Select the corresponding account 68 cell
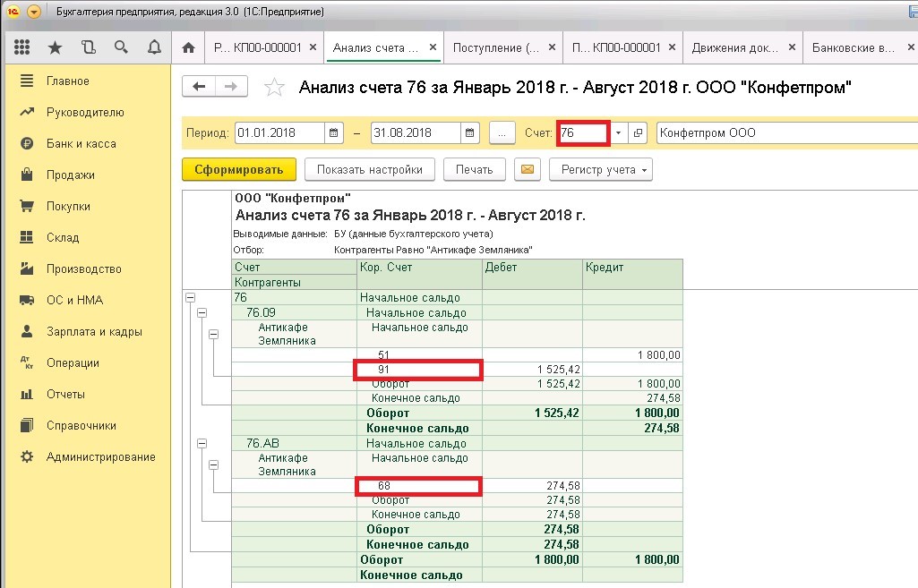The width and height of the screenshot is (918, 588). click(x=419, y=486)
